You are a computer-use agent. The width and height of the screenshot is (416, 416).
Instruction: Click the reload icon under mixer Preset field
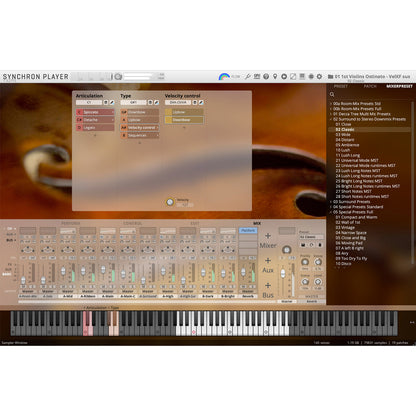[311, 245]
